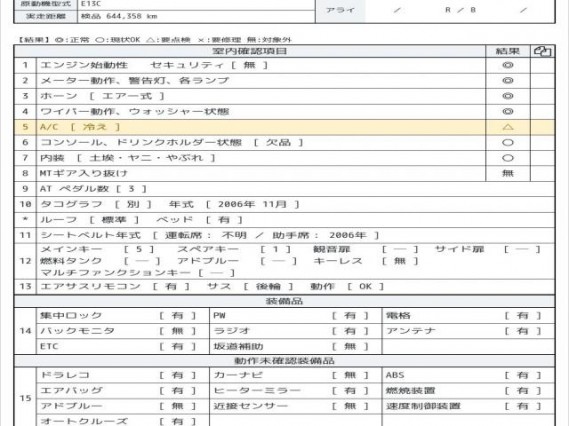569x426 pixels.
Task: Click the double-circle result for meter operation row
Action: pyautogui.click(x=508, y=81)
